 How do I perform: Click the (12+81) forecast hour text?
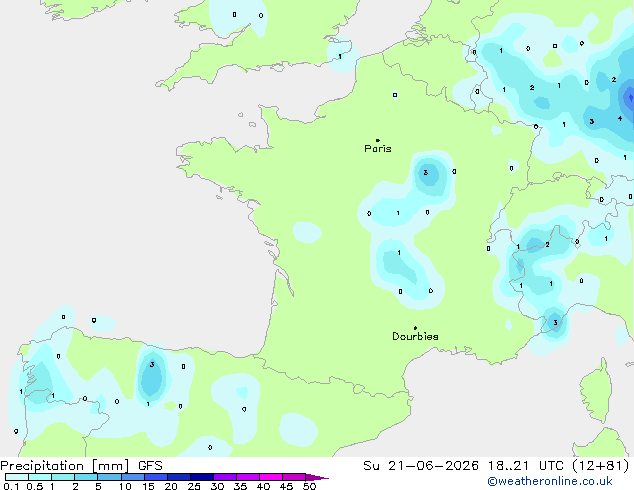(x=601, y=466)
